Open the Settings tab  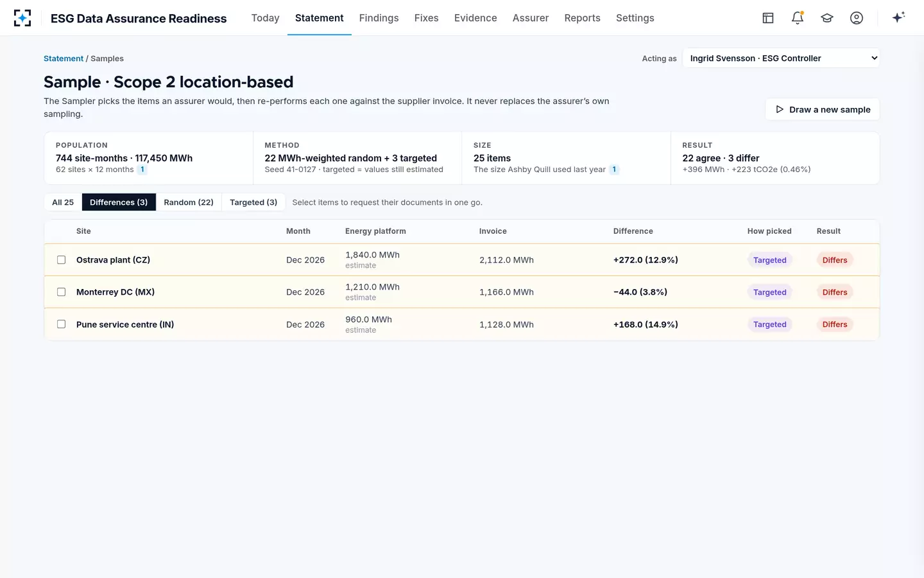pos(635,18)
